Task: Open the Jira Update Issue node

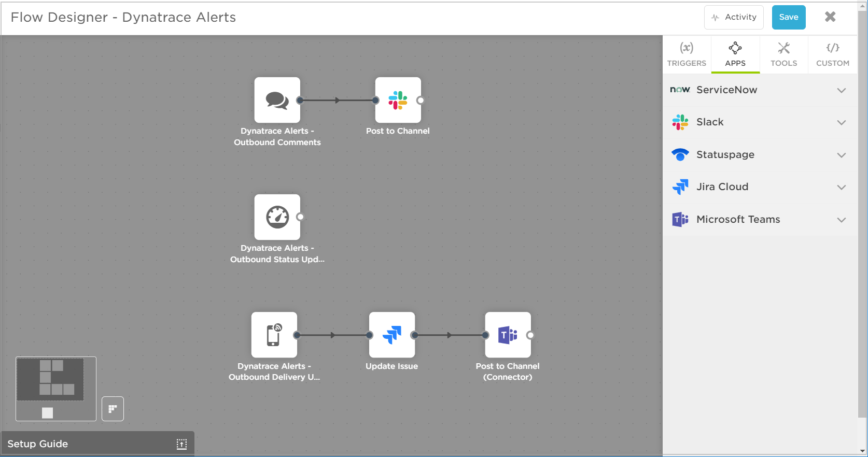Action: [x=391, y=335]
